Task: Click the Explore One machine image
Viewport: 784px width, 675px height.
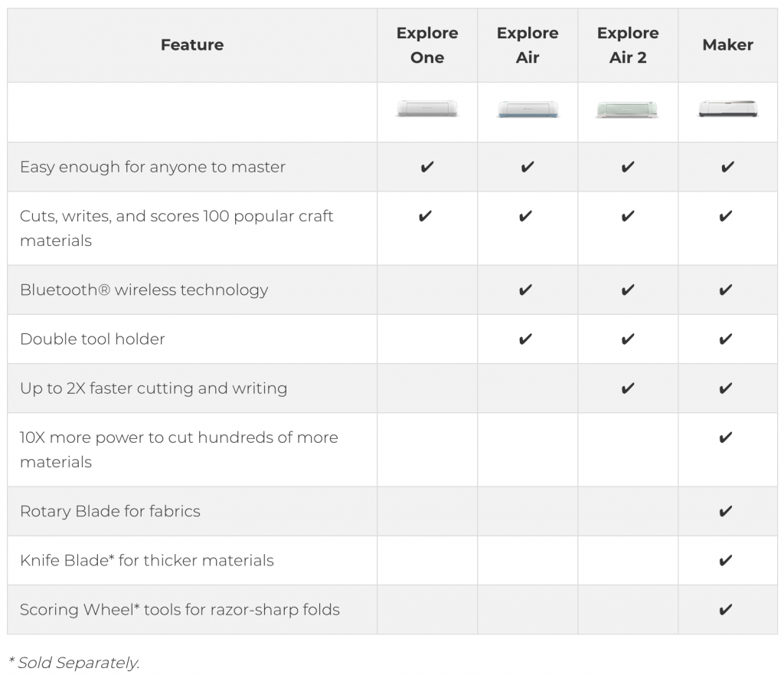Action: pyautogui.click(x=427, y=109)
